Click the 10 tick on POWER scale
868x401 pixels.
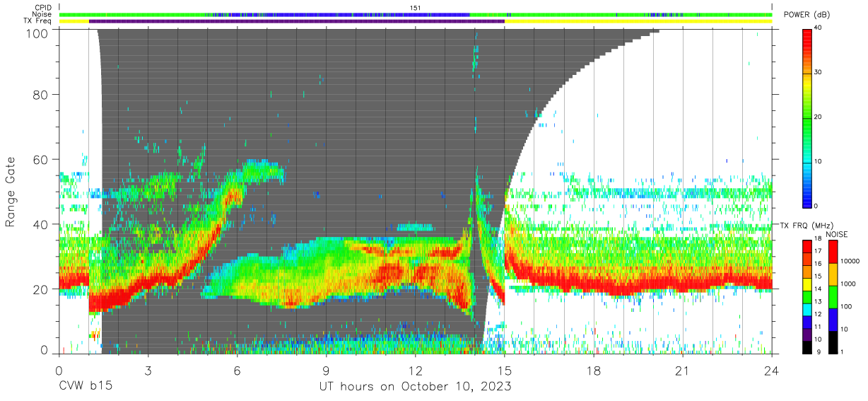tap(819, 161)
